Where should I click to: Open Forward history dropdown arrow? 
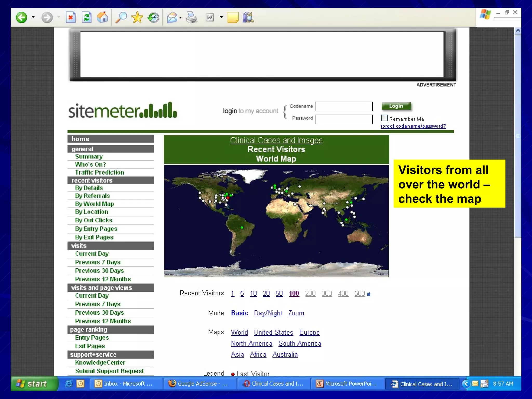coord(59,17)
